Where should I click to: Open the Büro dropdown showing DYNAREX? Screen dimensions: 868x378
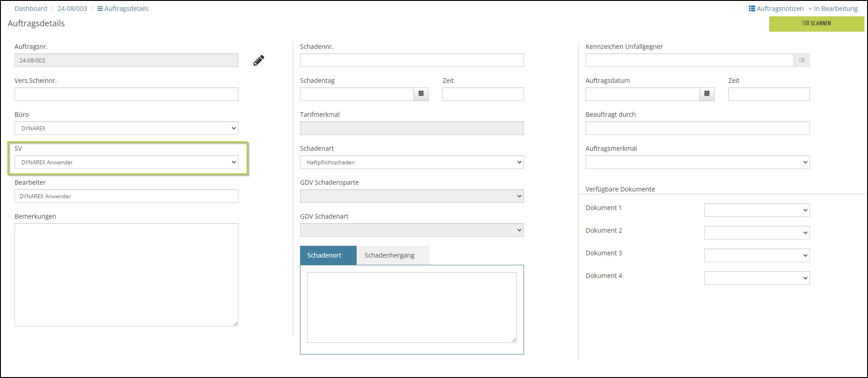[126, 128]
